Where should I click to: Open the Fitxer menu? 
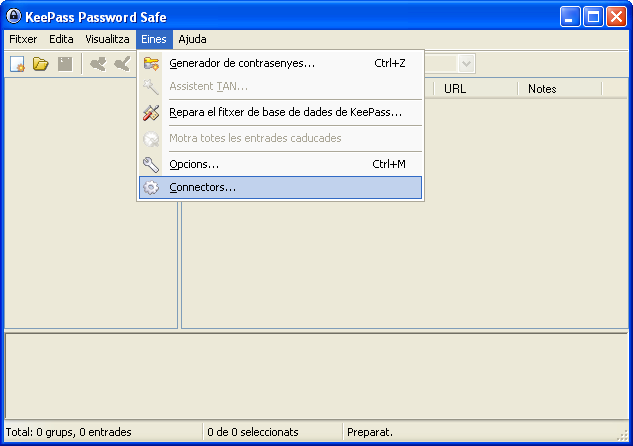point(23,39)
